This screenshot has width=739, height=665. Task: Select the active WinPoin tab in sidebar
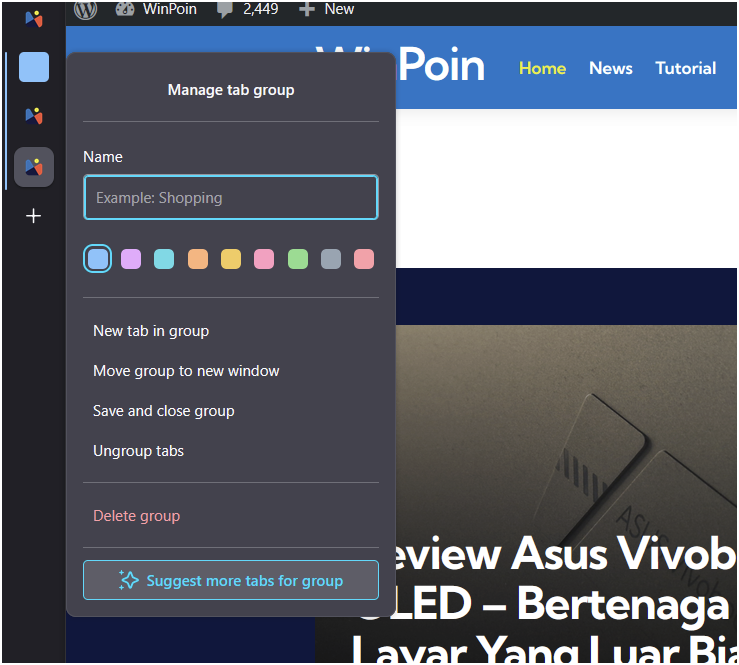34,167
